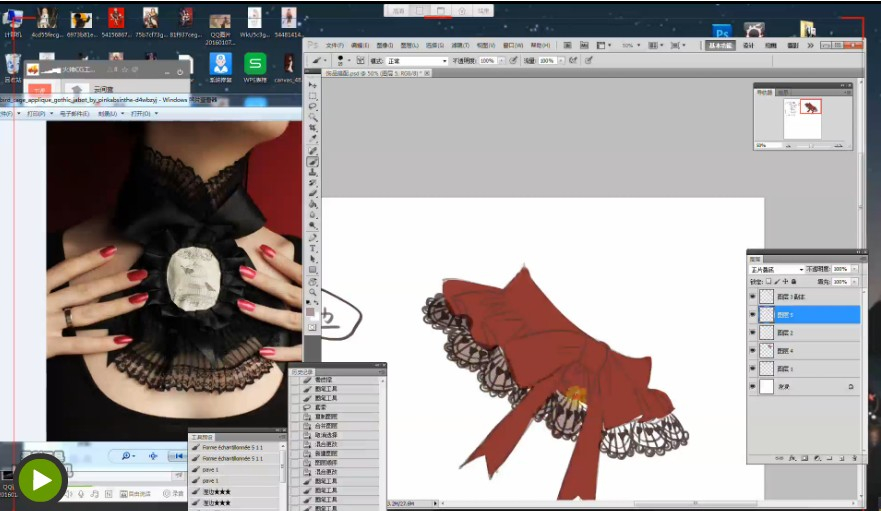Image resolution: width=881 pixels, height=511 pixels.
Task: Toggle Quick Mask mode at toolbox bottom
Action: coord(312,327)
